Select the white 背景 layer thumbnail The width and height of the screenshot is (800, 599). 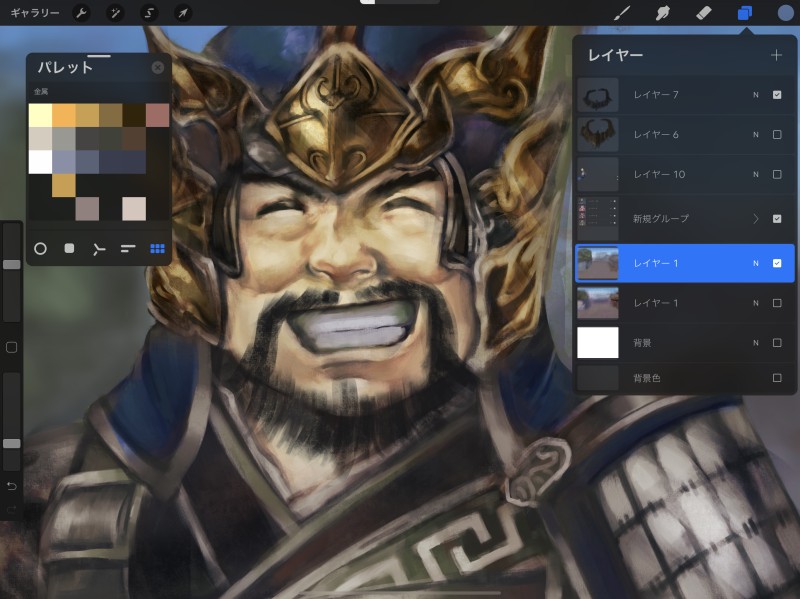pyautogui.click(x=597, y=343)
